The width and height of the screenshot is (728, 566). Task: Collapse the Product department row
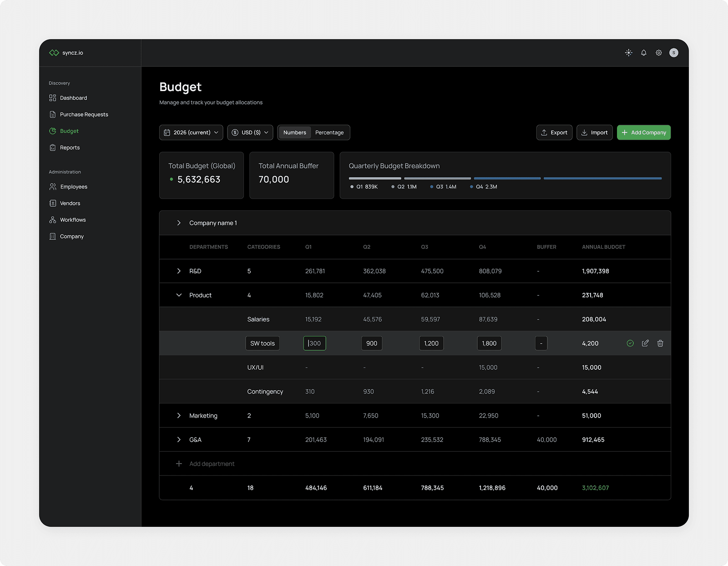[179, 295]
